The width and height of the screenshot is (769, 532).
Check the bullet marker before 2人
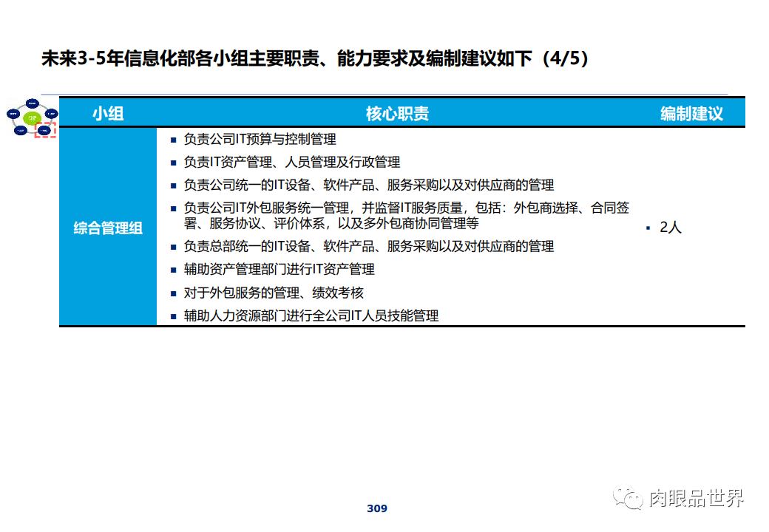coord(647,228)
